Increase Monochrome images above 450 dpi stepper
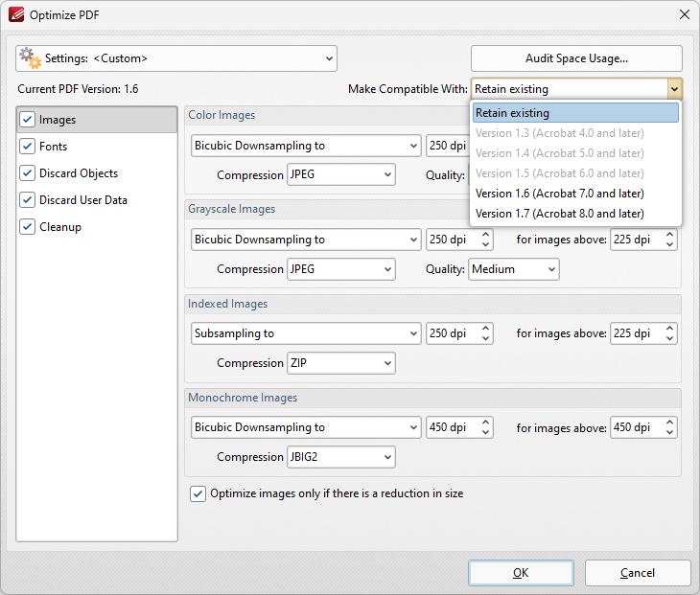This screenshot has width=700, height=595. tap(669, 422)
